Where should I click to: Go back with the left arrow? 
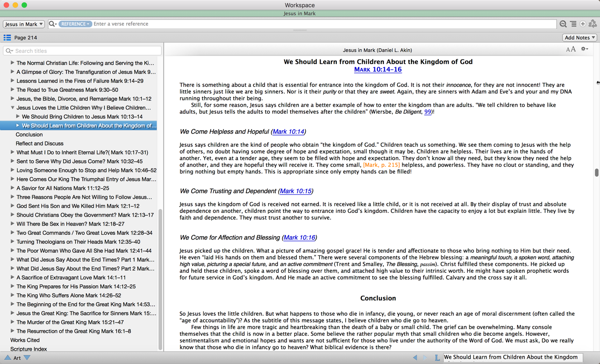click(415, 358)
